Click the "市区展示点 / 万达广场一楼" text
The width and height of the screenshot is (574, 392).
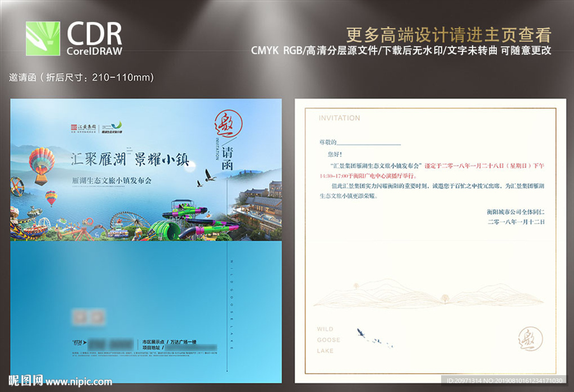point(169,342)
